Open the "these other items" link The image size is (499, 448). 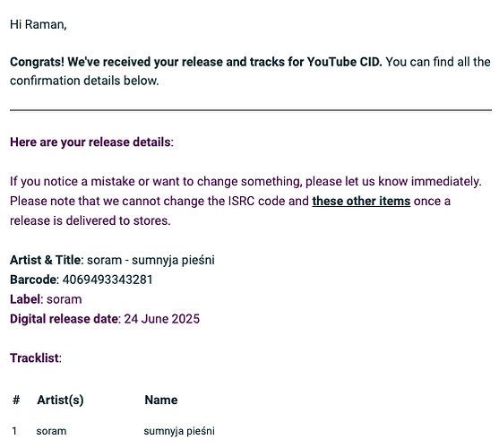(361, 201)
